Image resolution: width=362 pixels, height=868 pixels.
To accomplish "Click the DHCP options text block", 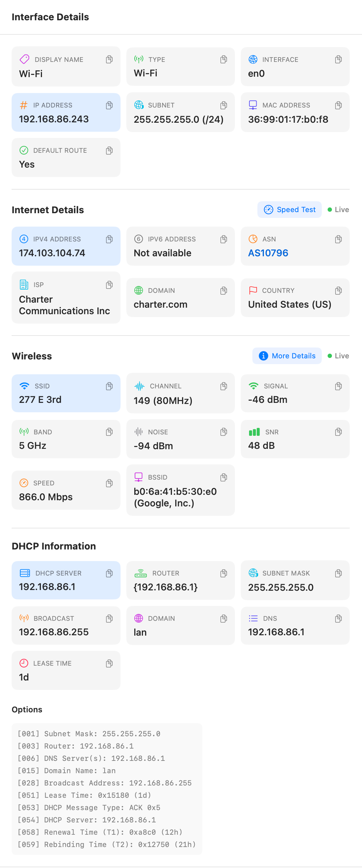I will 107,789.
